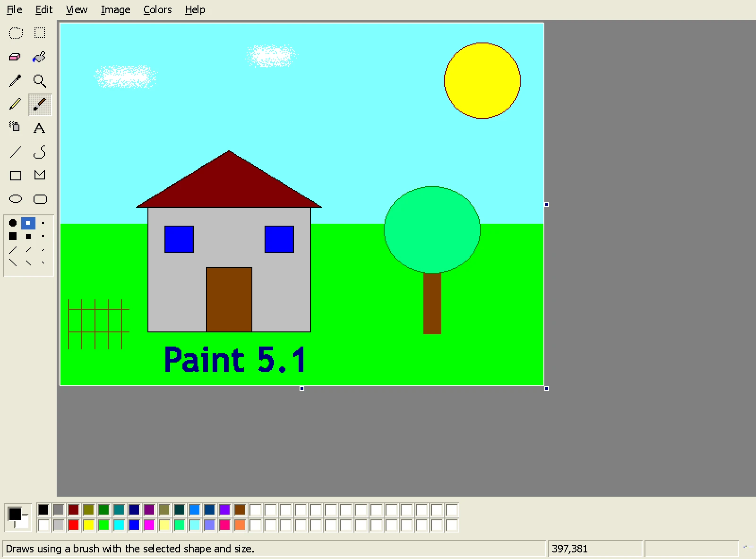Viewport: 756px width, 559px height.
Task: Pick the cyan color swatch
Action: point(119,525)
